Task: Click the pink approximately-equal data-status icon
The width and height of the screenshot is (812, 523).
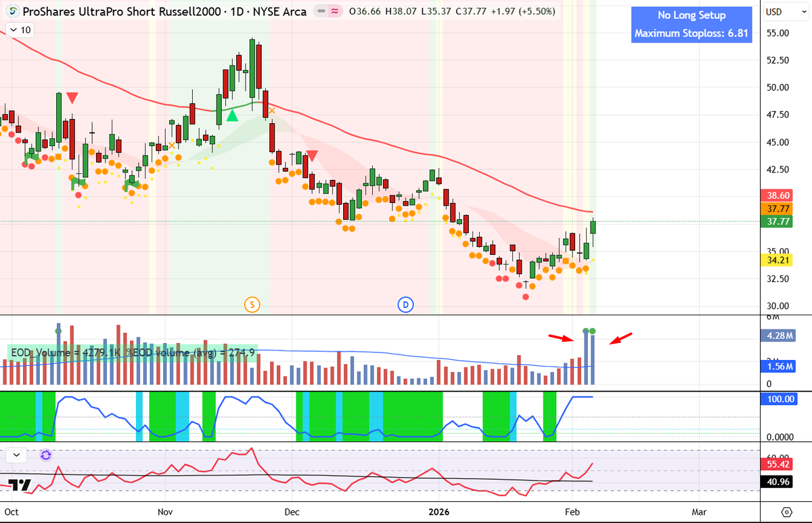Action: 334,12
